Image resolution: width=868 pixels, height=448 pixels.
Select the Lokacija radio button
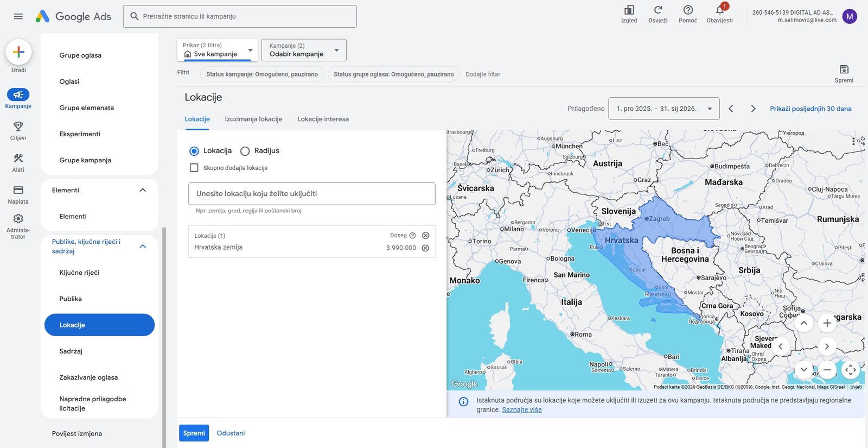[x=194, y=151]
